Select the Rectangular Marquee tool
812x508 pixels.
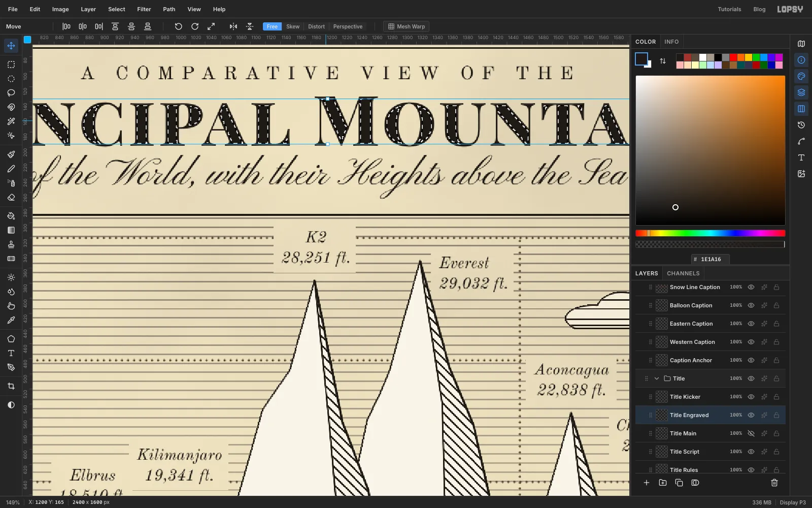11,65
